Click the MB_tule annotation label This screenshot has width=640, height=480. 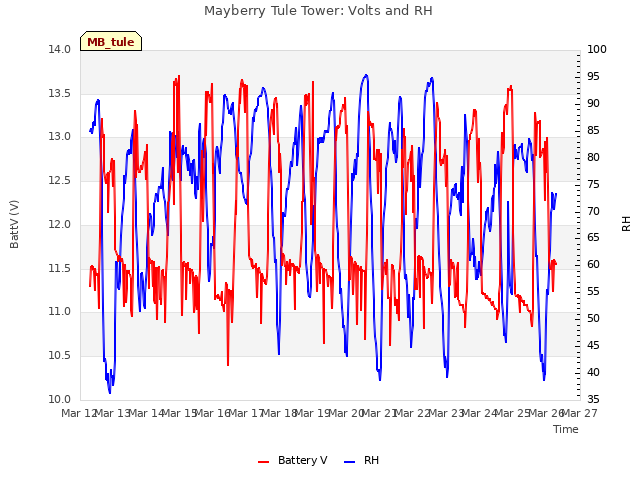pyautogui.click(x=111, y=41)
